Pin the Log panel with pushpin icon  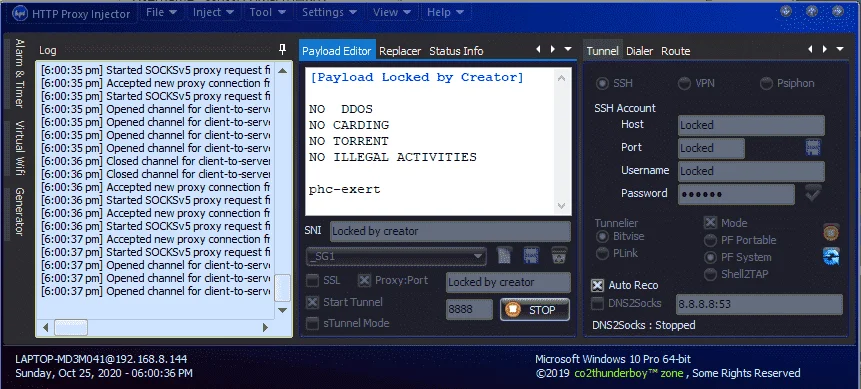[x=282, y=50]
